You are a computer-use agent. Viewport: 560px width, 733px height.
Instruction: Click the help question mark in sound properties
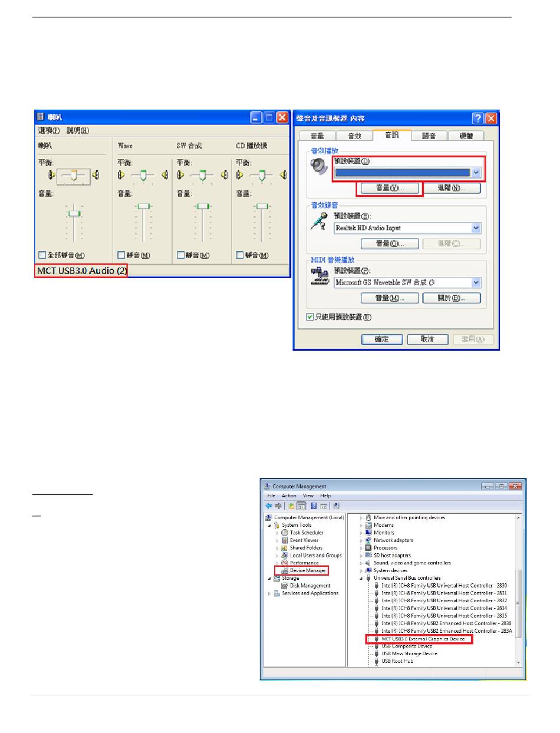(x=477, y=118)
